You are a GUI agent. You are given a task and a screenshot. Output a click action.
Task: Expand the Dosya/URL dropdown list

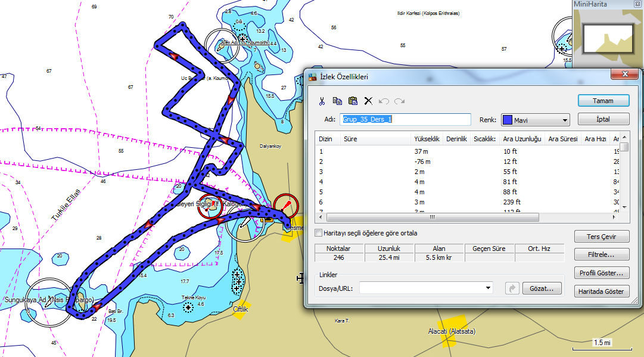(x=488, y=288)
